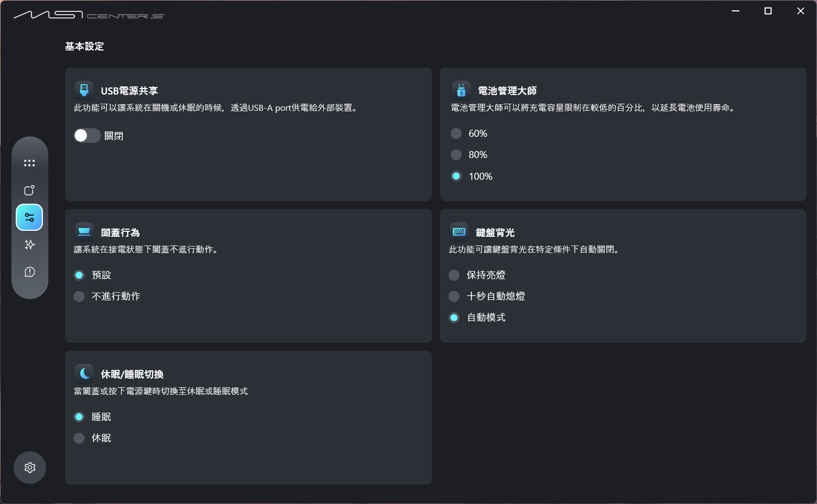817x504 pixels.
Task: Open the basic settings sliders icon
Action: click(x=29, y=217)
